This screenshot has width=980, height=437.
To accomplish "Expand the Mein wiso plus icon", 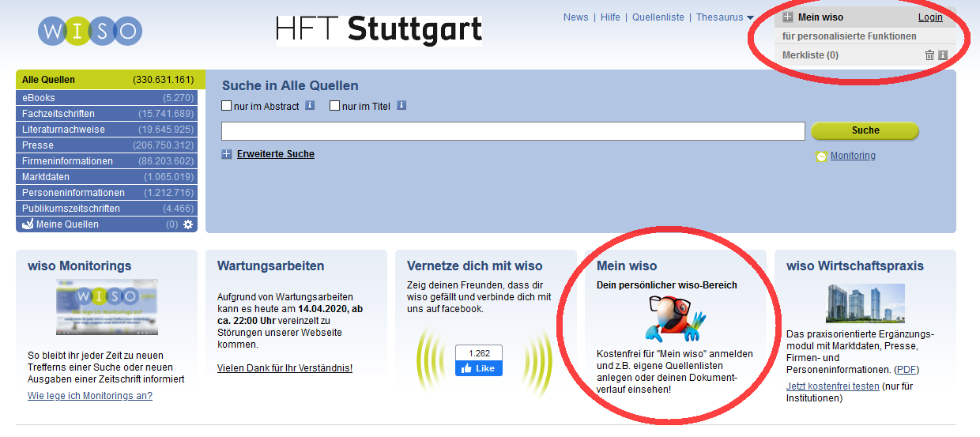I will 788,17.
